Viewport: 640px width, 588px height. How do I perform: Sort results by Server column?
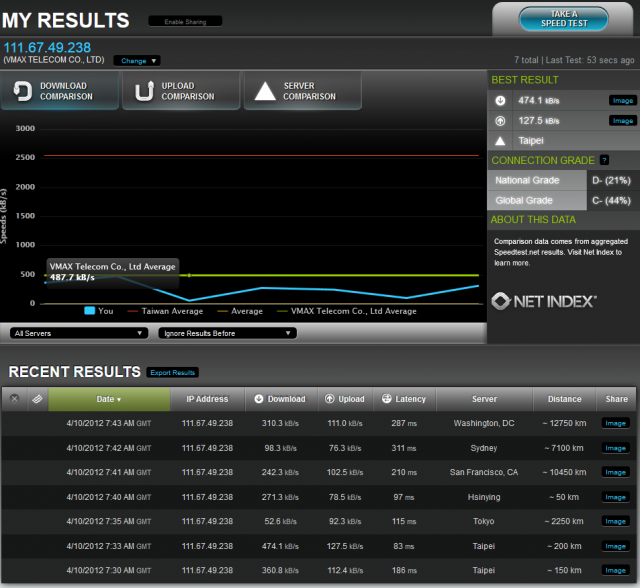click(484, 399)
